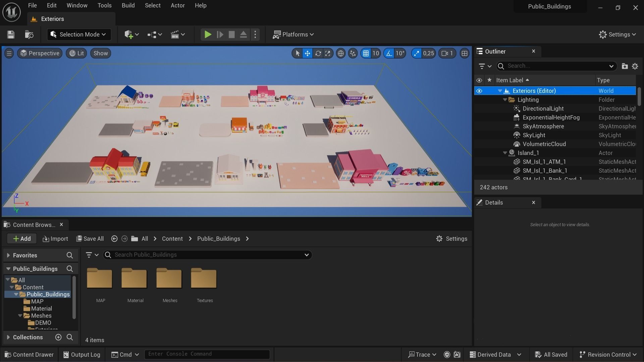Screen dimensions: 644x362
Task: Click the viewport layout maximize icon
Action: coord(464,53)
